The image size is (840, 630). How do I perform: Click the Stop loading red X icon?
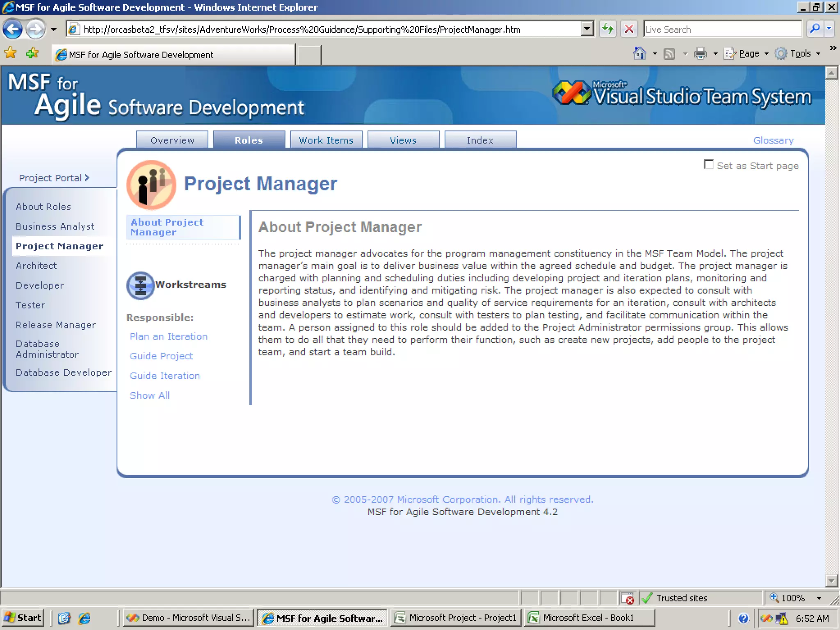tap(629, 29)
